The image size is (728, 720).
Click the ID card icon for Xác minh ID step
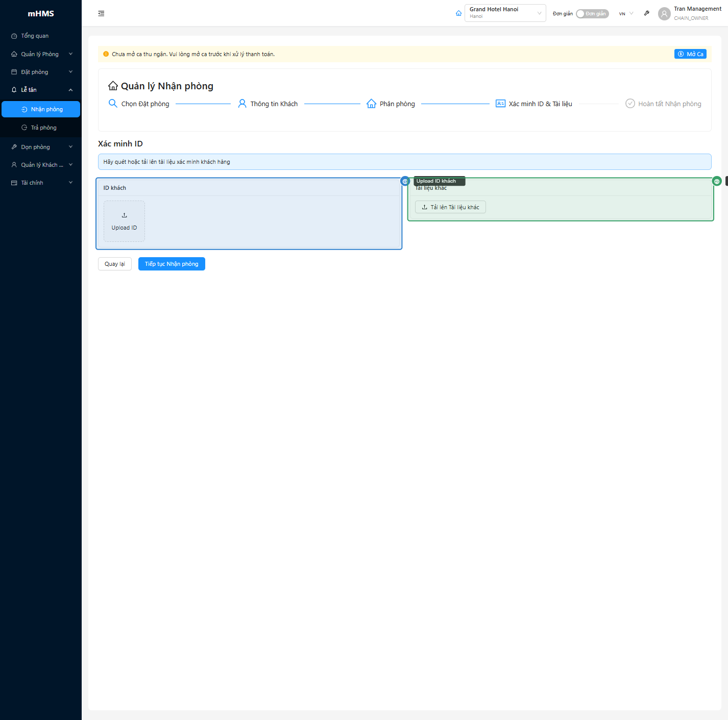(500, 104)
